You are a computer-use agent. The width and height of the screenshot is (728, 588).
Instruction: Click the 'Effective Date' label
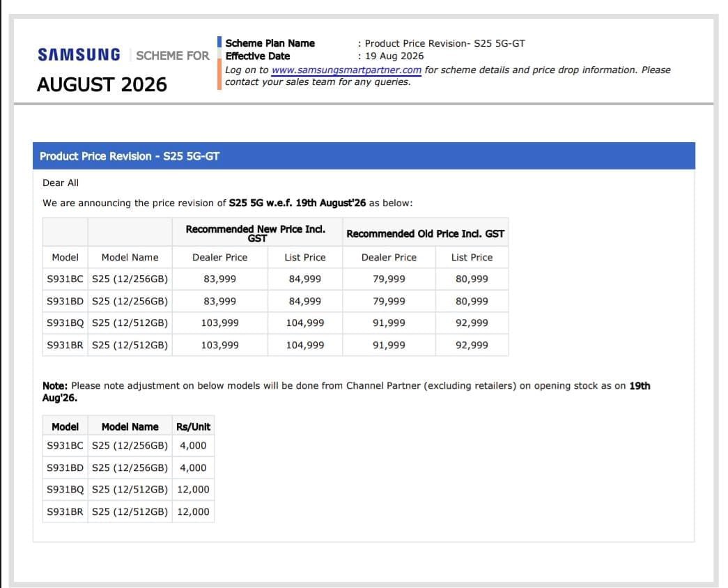(258, 56)
